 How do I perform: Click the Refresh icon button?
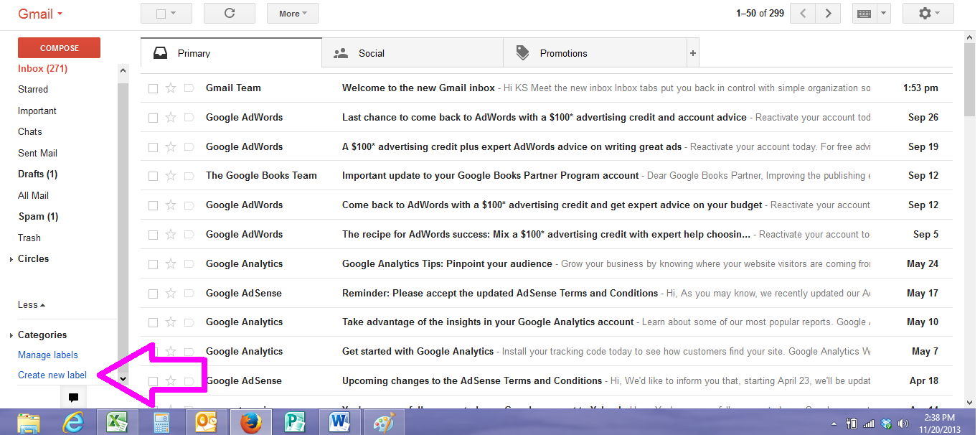pyautogui.click(x=230, y=13)
